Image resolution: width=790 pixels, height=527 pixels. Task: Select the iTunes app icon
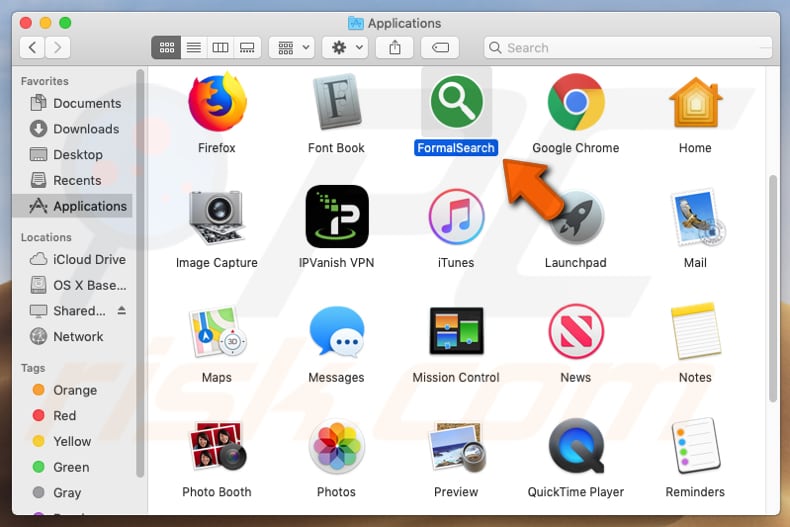click(x=456, y=217)
